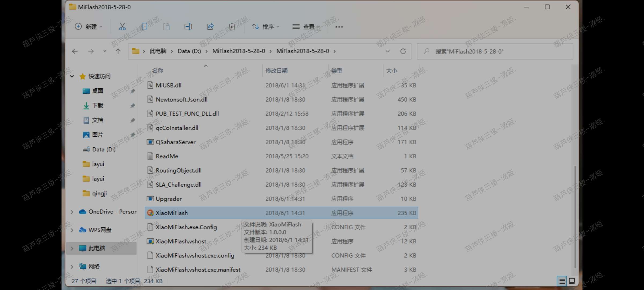Expand the 此电脑 tree node
The height and width of the screenshot is (290, 644).
pos(72,248)
